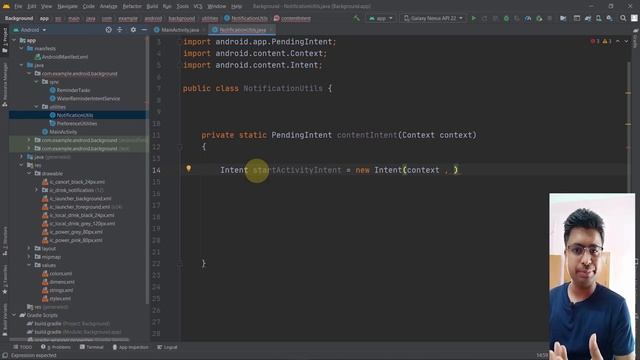Open the SDK Manager icon

(609, 18)
